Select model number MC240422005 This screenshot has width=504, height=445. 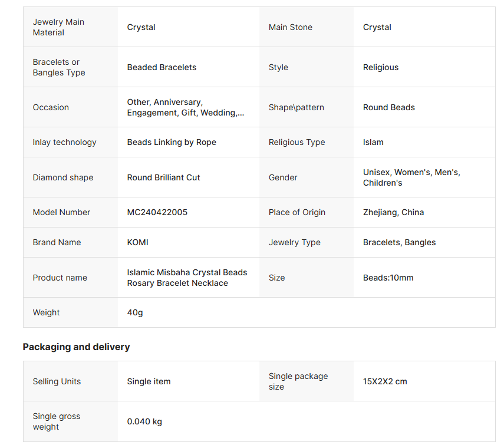157,212
